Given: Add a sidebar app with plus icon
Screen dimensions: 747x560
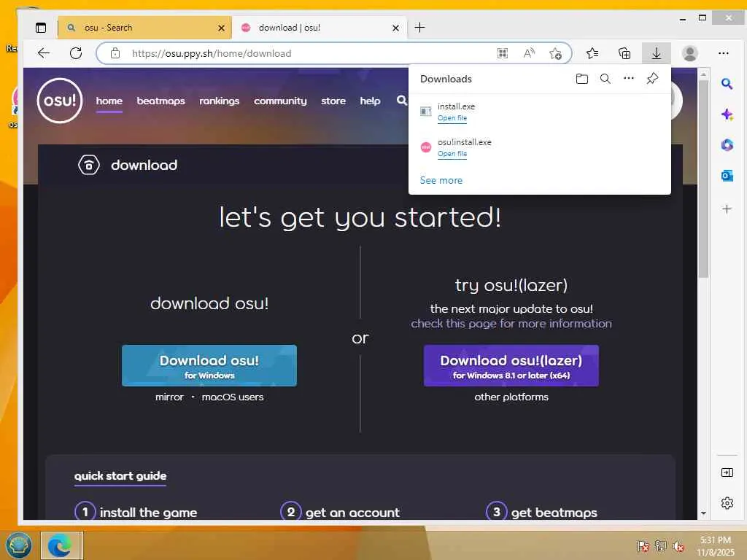Looking at the screenshot, I should (x=727, y=209).
